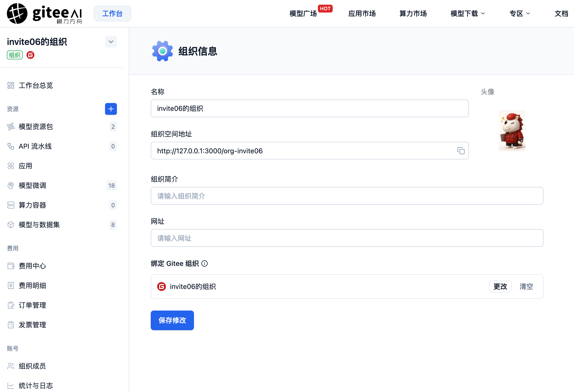Copy the organization space address

(461, 151)
